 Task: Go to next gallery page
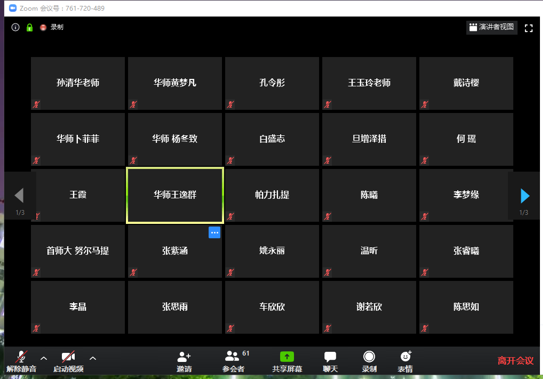tap(525, 196)
